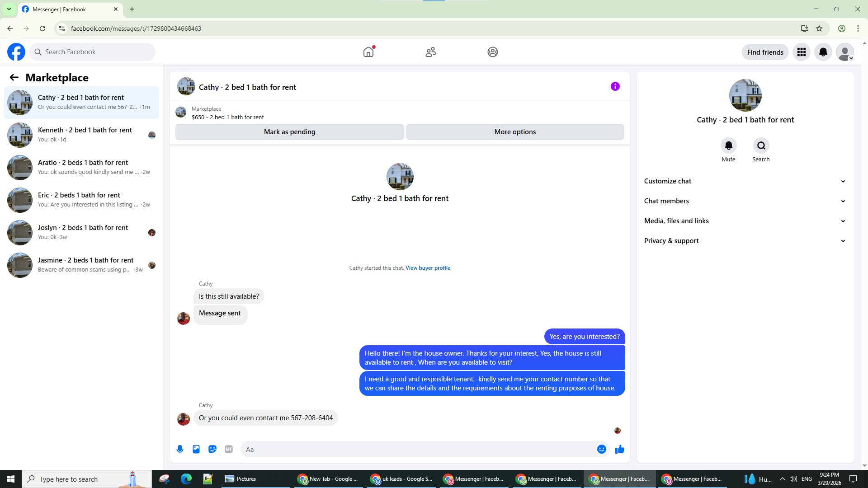Click the 'Is this still available?' message
The height and width of the screenshot is (488, 868).
(x=229, y=296)
